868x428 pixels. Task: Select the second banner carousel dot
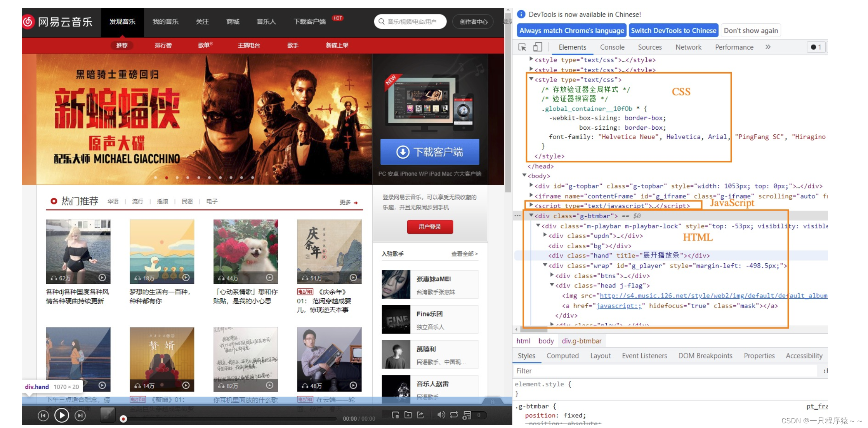pyautogui.click(x=167, y=177)
